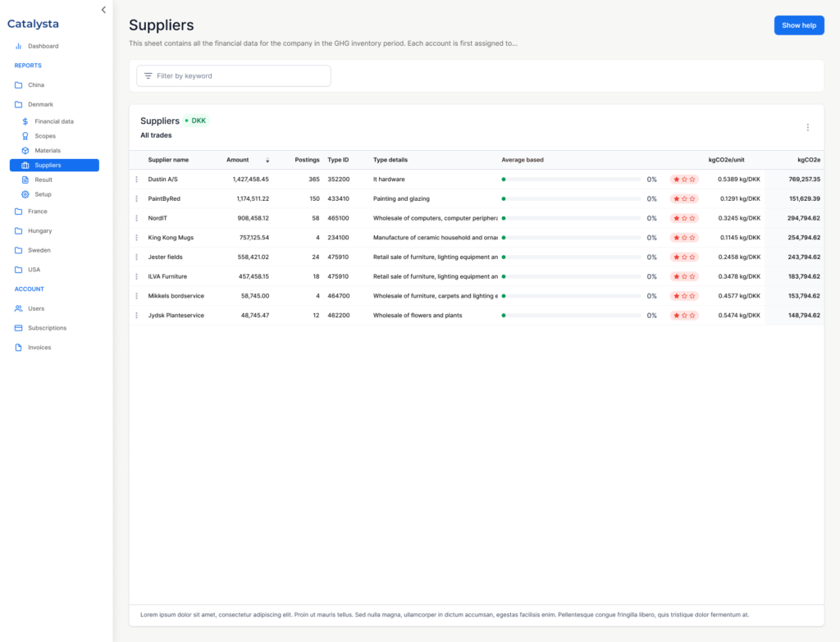
Task: Open the Scopes report page
Action: point(45,136)
